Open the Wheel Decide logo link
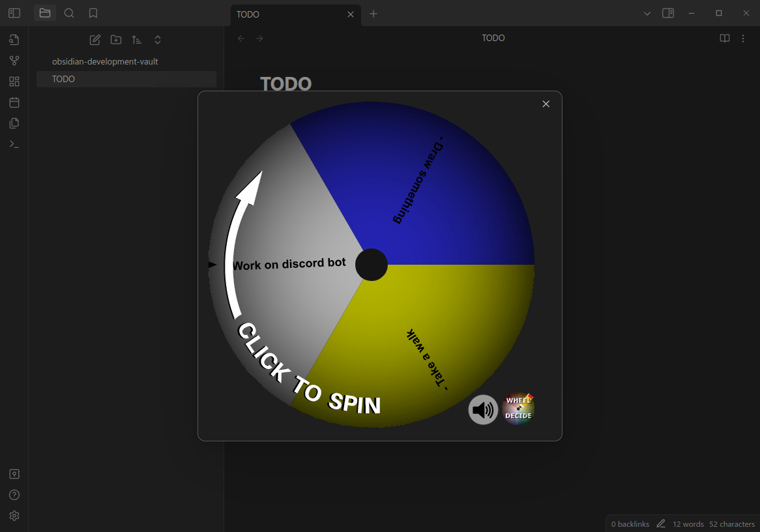 tap(518, 409)
